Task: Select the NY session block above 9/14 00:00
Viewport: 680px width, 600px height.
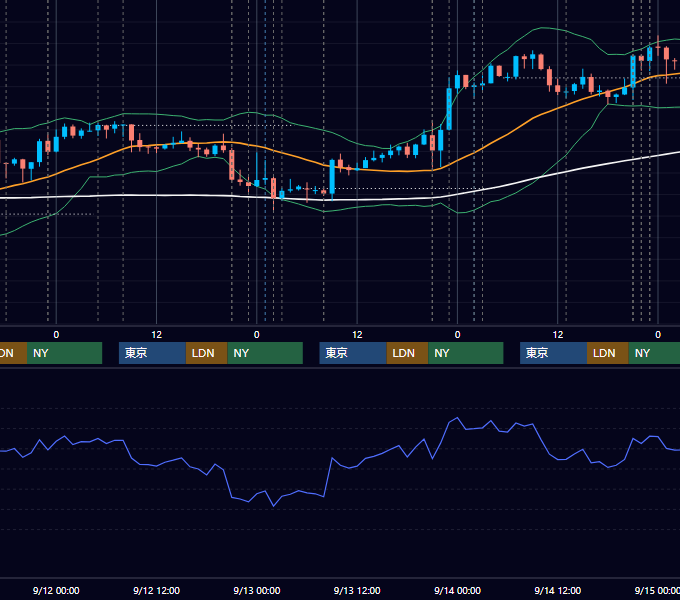Action: pos(466,353)
